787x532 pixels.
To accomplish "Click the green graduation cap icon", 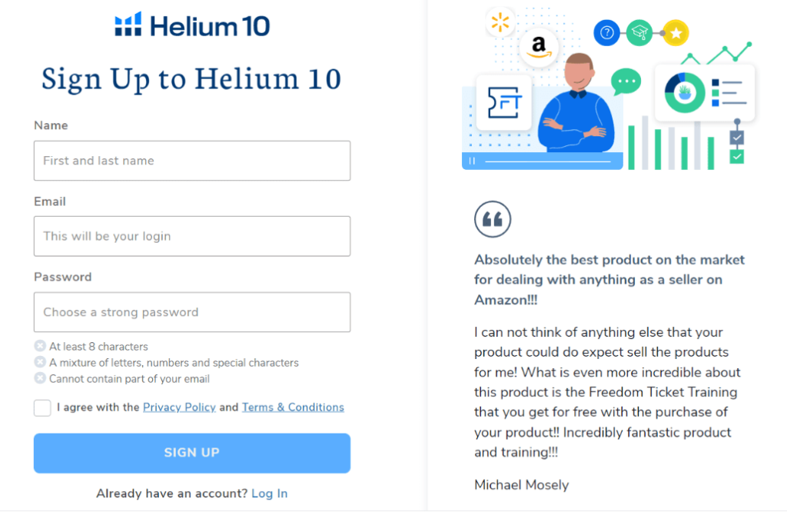I will 639,33.
